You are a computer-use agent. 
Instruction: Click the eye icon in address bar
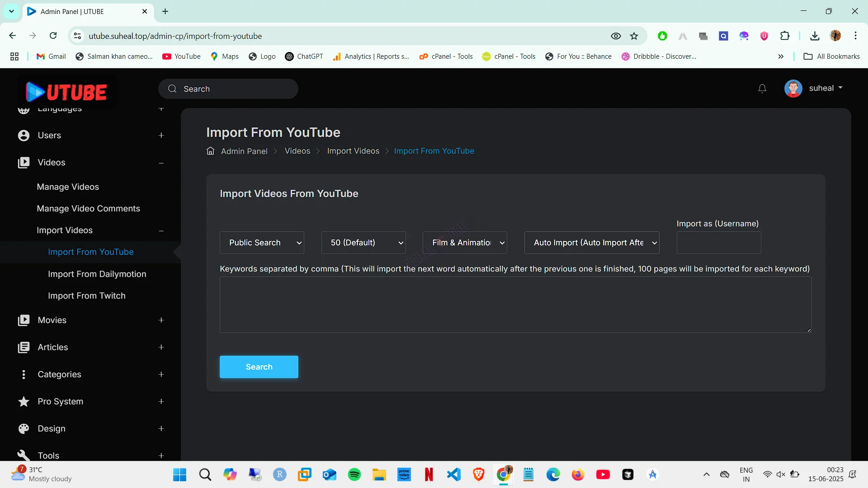[616, 36]
